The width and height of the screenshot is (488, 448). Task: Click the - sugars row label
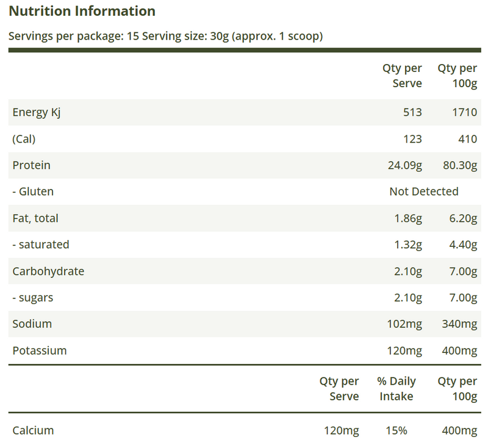(32, 297)
